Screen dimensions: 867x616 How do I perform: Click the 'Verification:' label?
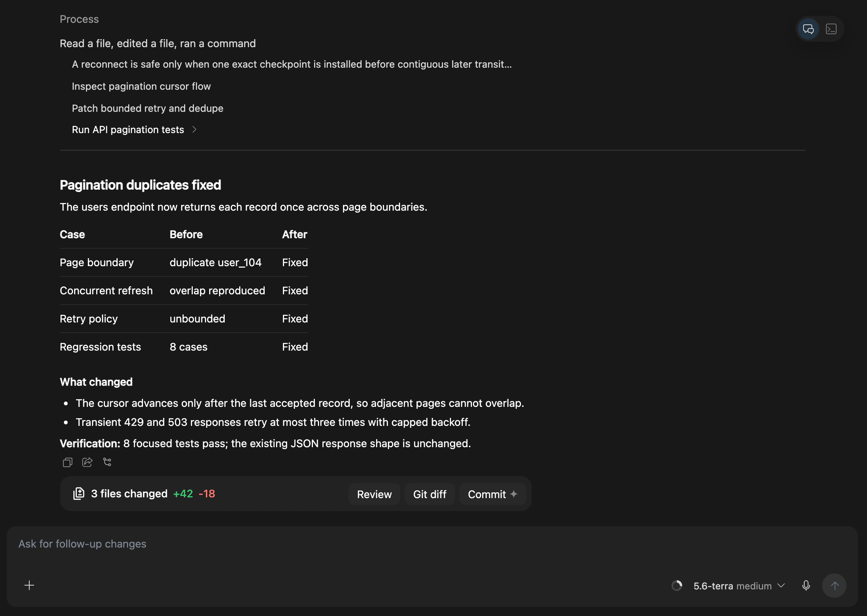point(90,443)
